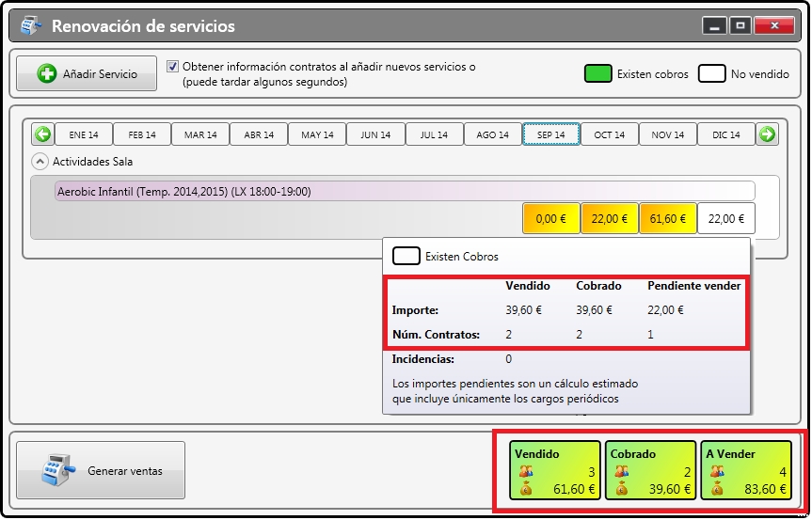Click the people icon in Vendido card
This screenshot has width=812, height=520.
[526, 471]
